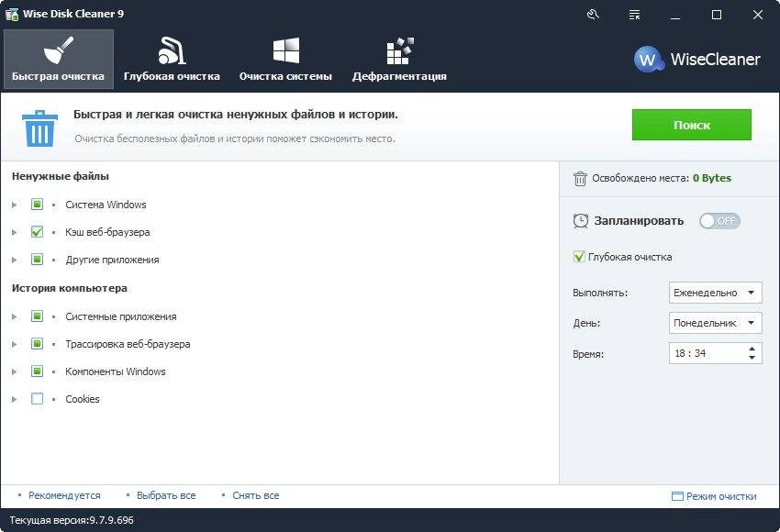Open the menu list icon in the title bar
The width and height of the screenshot is (780, 532).
click(634, 15)
